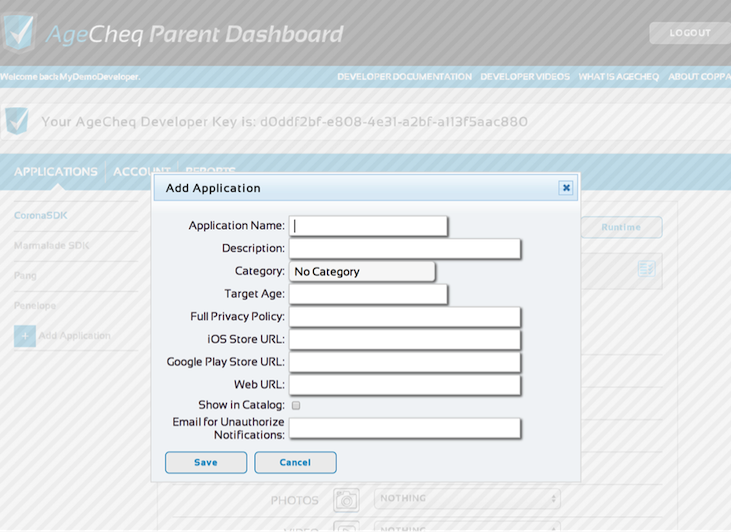Open the Category dropdown
The height and width of the screenshot is (532, 731).
click(362, 271)
